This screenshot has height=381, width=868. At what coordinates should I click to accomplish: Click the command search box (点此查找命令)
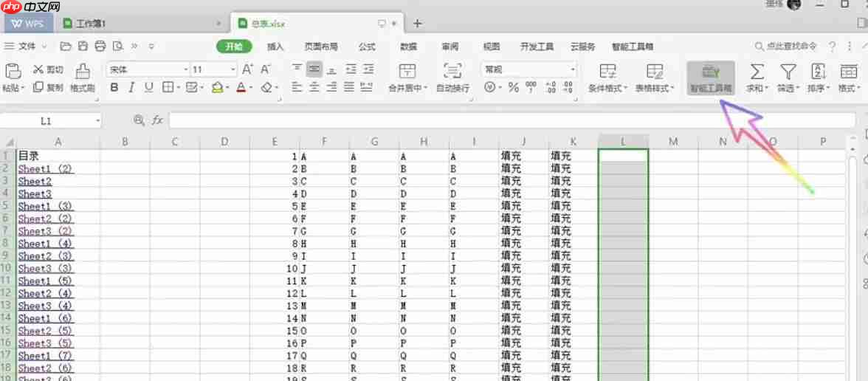pyautogui.click(x=786, y=46)
